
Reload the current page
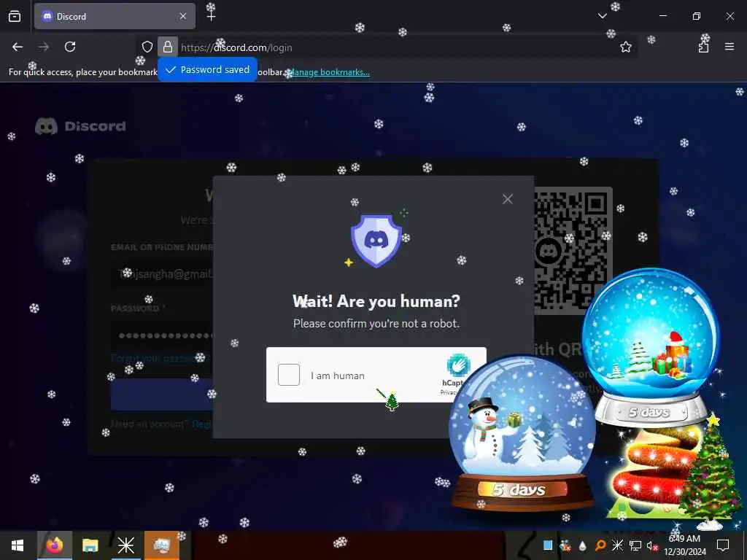pyautogui.click(x=70, y=47)
